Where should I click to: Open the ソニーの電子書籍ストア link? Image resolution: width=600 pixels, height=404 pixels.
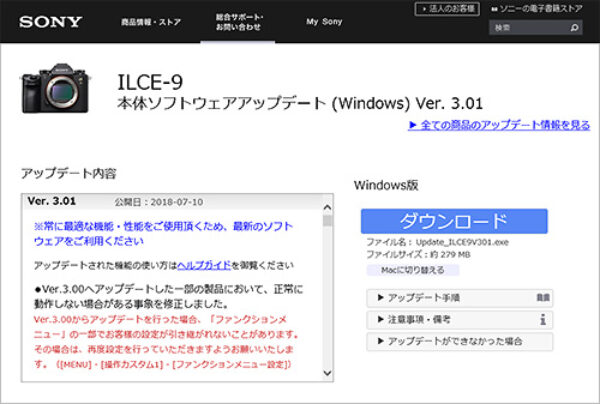[537, 8]
